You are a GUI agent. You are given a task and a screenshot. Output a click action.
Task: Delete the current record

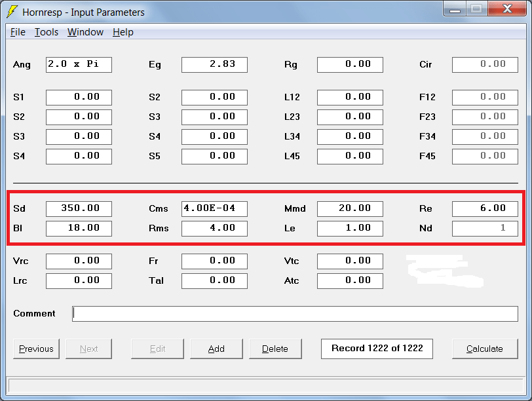(x=275, y=349)
